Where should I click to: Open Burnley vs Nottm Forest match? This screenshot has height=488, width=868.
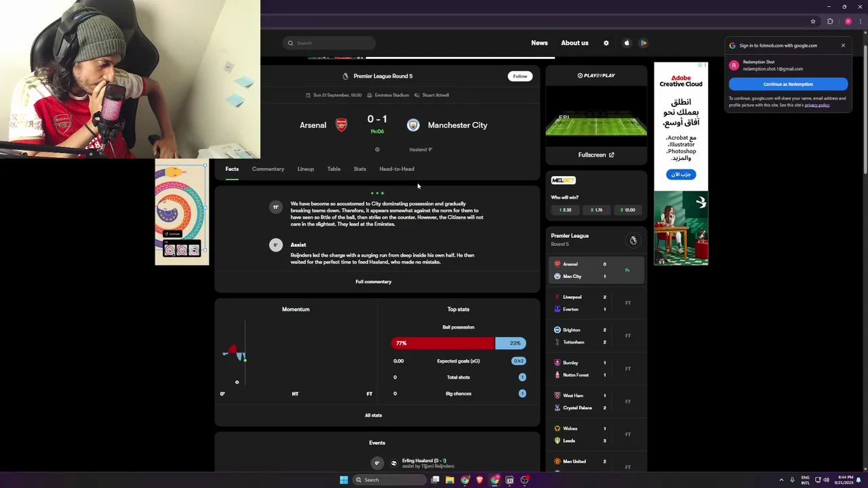(x=596, y=369)
